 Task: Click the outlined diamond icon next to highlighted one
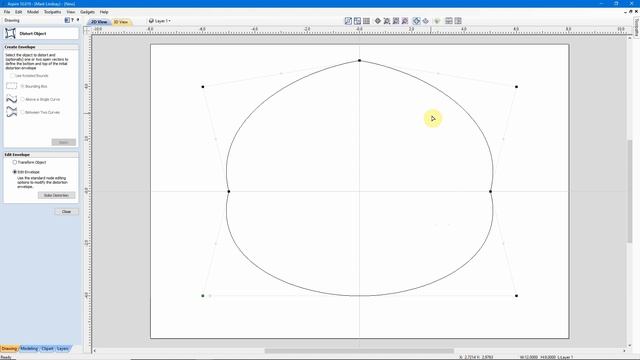click(425, 21)
